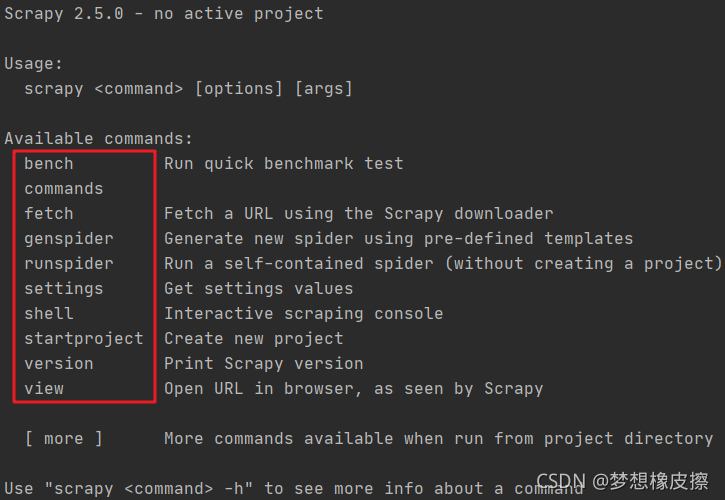Click the scrapy <command> [options] [args] line
Image resolution: width=725 pixels, height=500 pixels.
(x=189, y=89)
